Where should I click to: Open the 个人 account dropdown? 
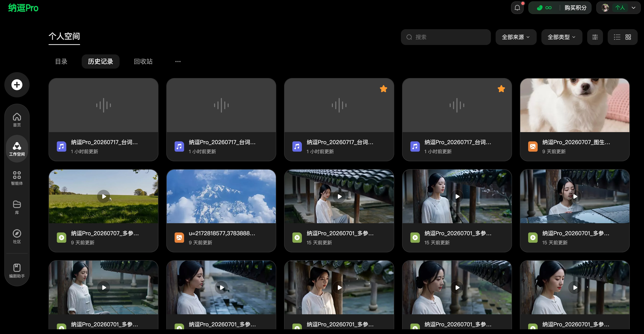point(618,8)
